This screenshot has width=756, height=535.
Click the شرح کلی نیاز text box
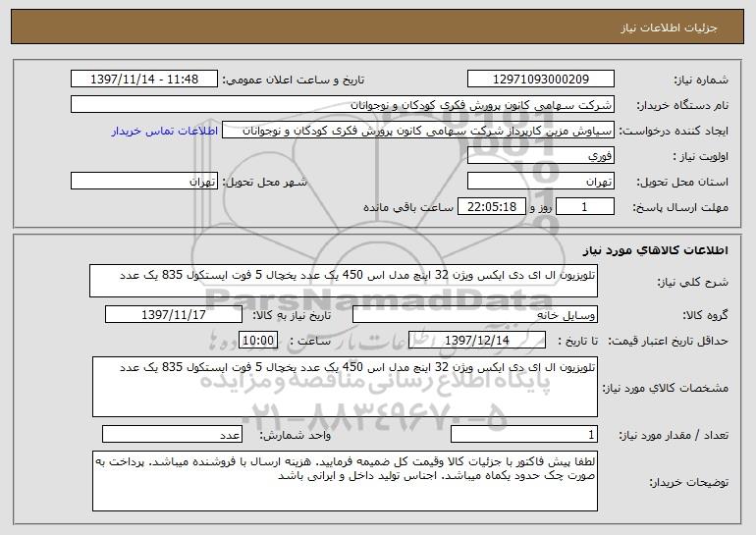344,281
